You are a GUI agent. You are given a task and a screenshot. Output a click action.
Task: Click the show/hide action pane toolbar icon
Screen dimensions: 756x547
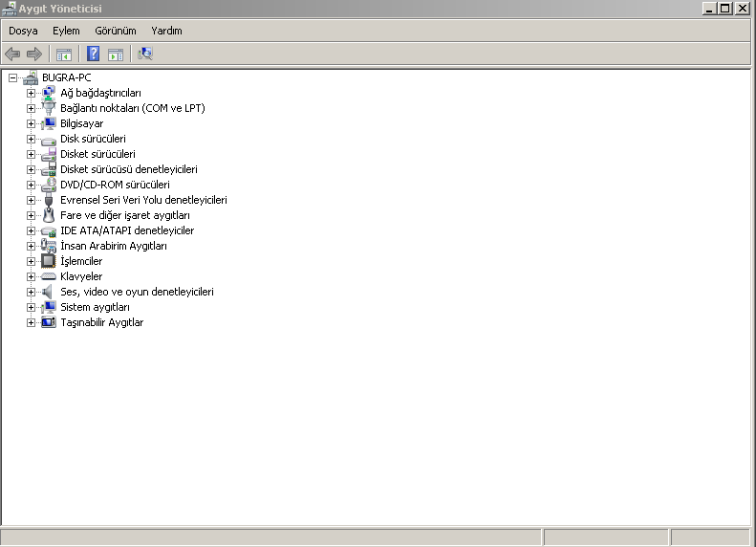(x=116, y=55)
